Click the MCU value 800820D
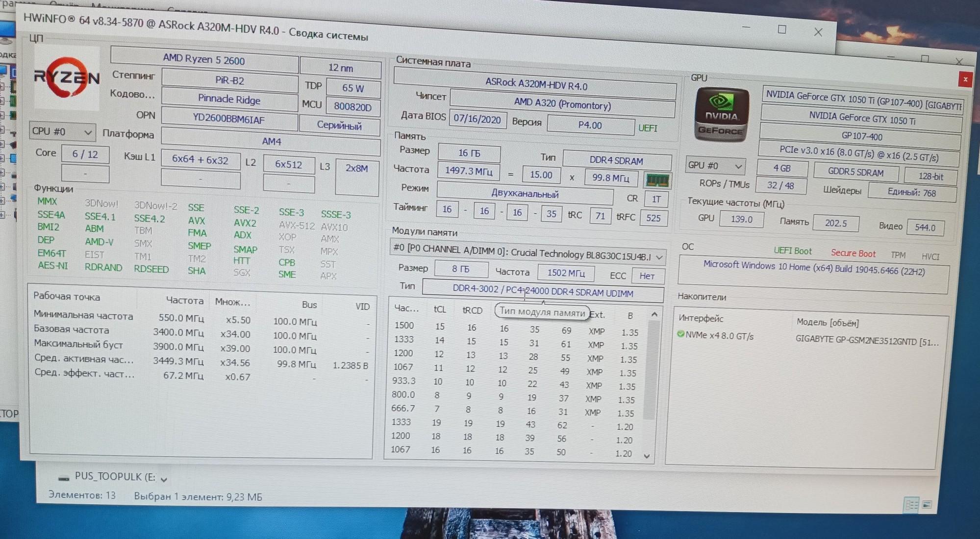 coord(352,107)
